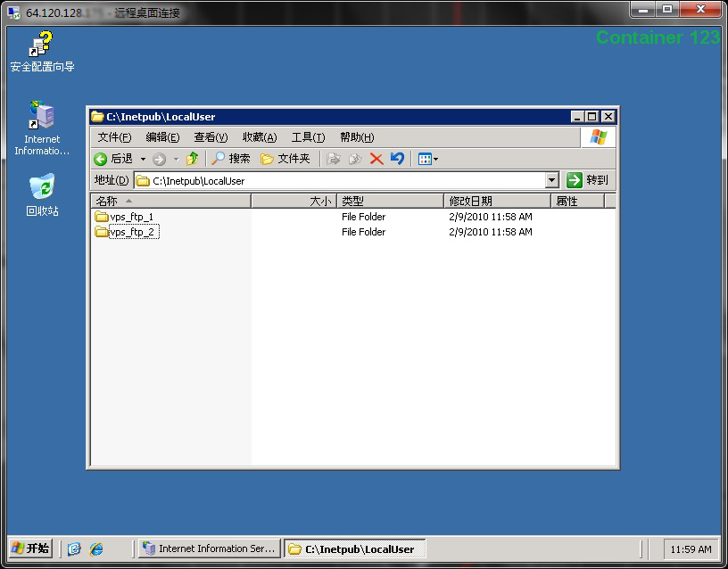Viewport: 728px width, 569px height.
Task: Open the Search (搜索) pane
Action: pos(231,159)
